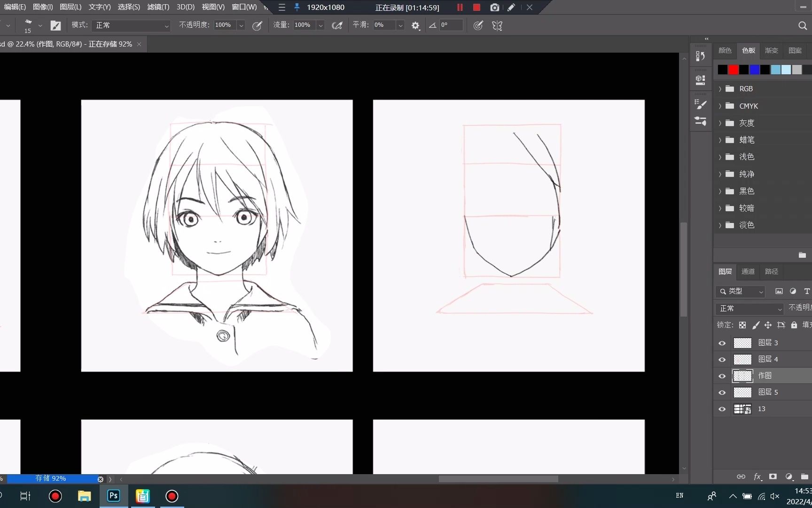The width and height of the screenshot is (812, 508).
Task: Open layer filter 类型 dropdown
Action: point(741,292)
